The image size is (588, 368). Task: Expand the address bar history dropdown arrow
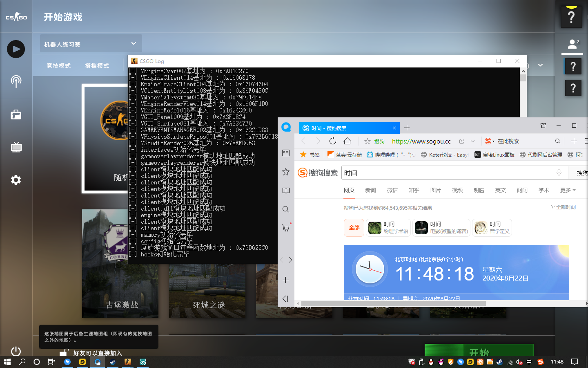(x=472, y=141)
